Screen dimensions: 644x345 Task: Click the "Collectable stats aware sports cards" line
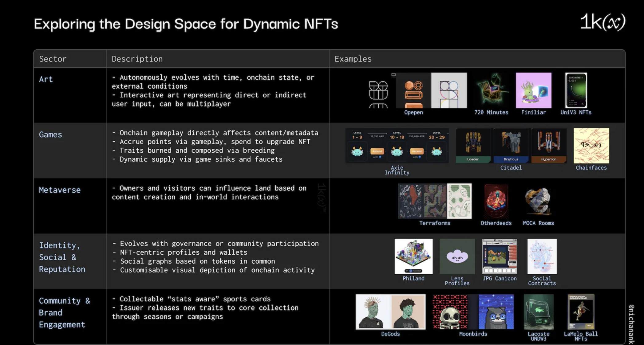(x=191, y=299)
